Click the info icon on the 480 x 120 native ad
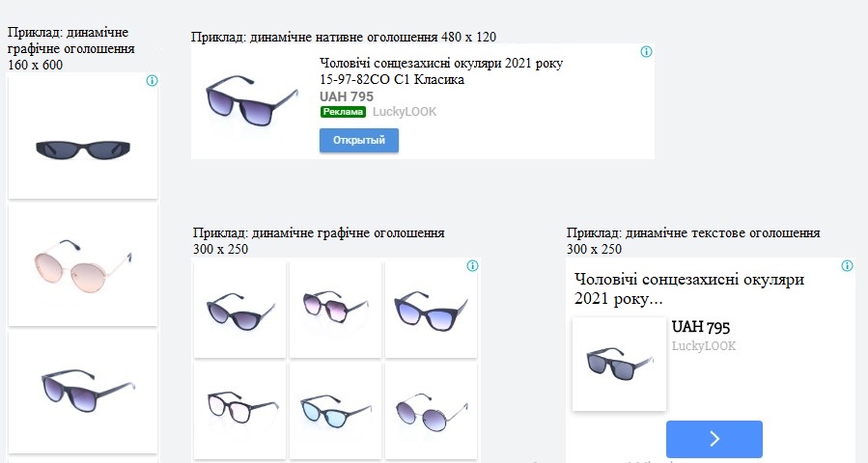Screen dimensions: 868x463 pyautogui.click(x=646, y=51)
